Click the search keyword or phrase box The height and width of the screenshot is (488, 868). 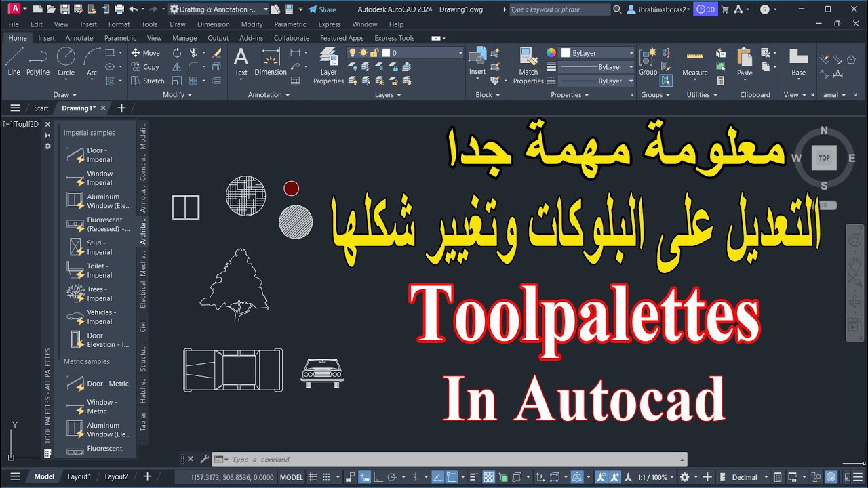click(559, 9)
